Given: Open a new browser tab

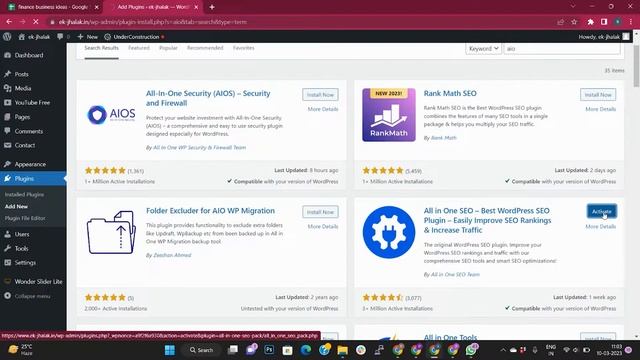Looking at the screenshot, I should 212,7.
